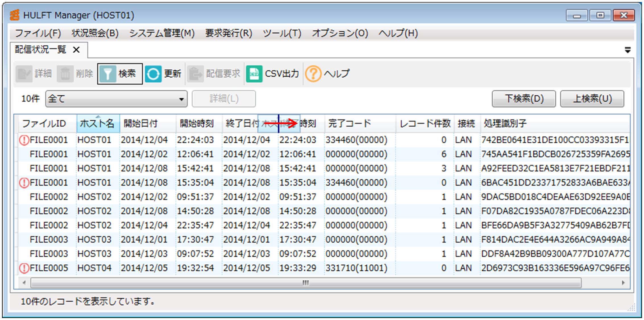The height and width of the screenshot is (320, 644).
Task: Open the オプション(O) menu
Action: tap(340, 33)
